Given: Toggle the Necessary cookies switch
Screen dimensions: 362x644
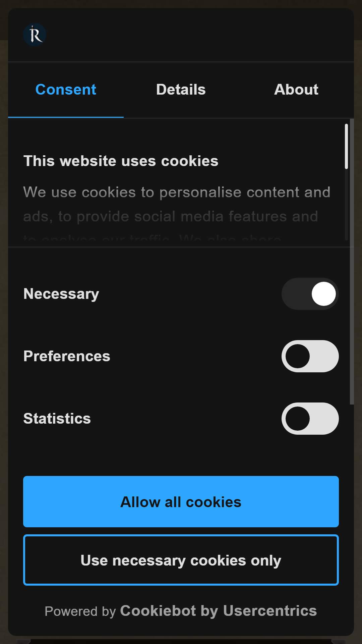Looking at the screenshot, I should [x=310, y=294].
